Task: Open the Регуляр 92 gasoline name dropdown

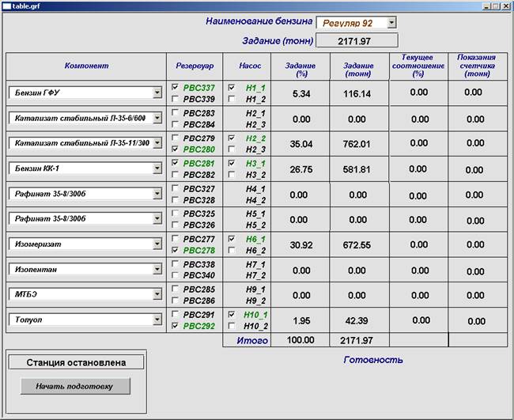Action: click(391, 23)
